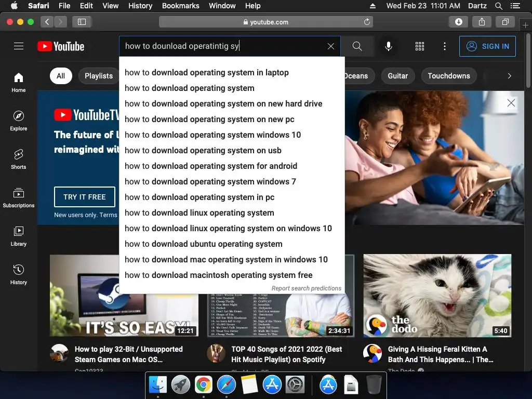The width and height of the screenshot is (532, 399).
Task: Show more filter chips with right chevron
Action: 509,76
